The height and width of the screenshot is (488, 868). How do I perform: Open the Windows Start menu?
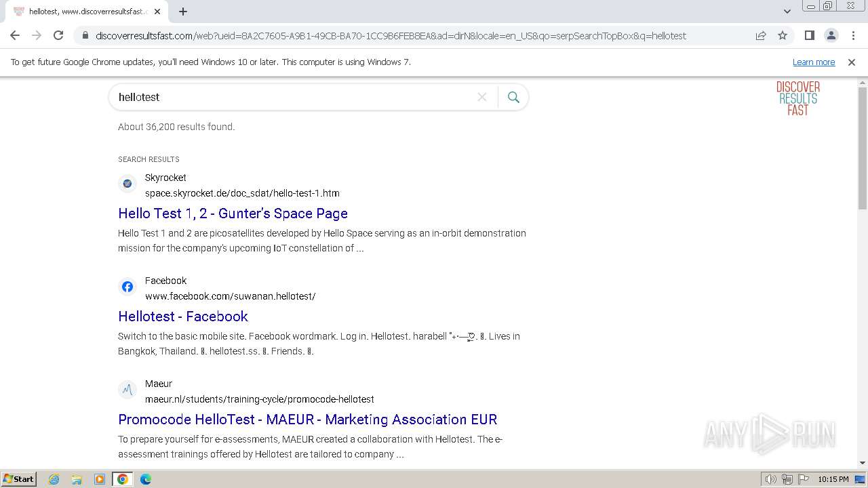click(18, 479)
